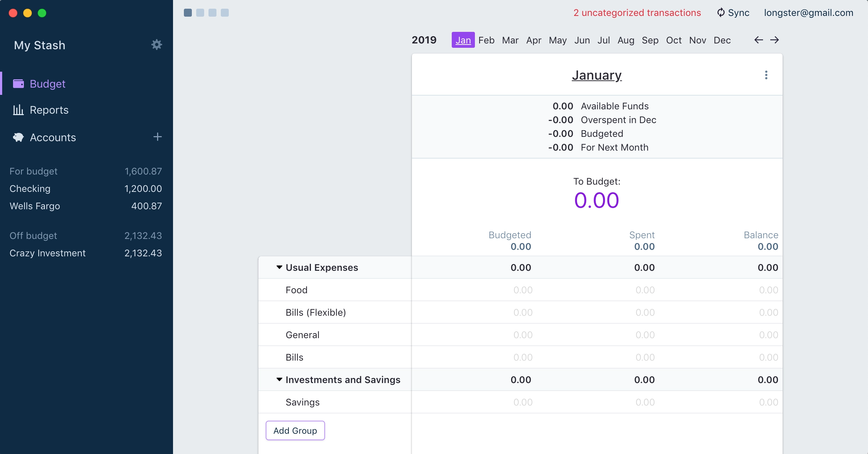This screenshot has width=868, height=454.
Task: Open the My Stash settings gear
Action: pyautogui.click(x=156, y=45)
